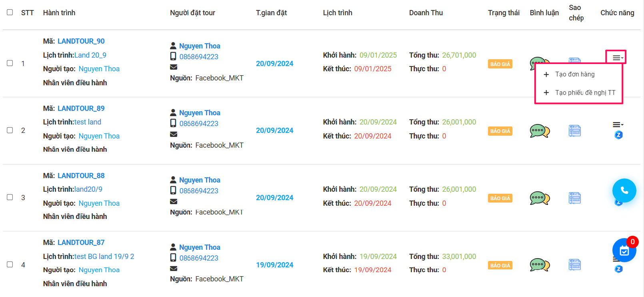Click Zalo icon in LANDTOUR_89 row

pos(618,135)
